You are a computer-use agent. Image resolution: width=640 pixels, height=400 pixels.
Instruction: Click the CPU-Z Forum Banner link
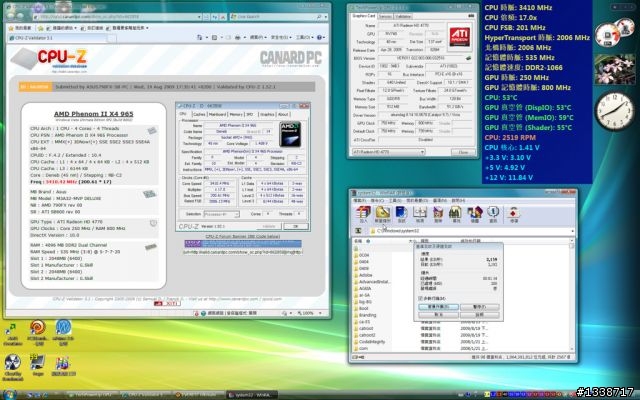pyautogui.click(x=242, y=236)
